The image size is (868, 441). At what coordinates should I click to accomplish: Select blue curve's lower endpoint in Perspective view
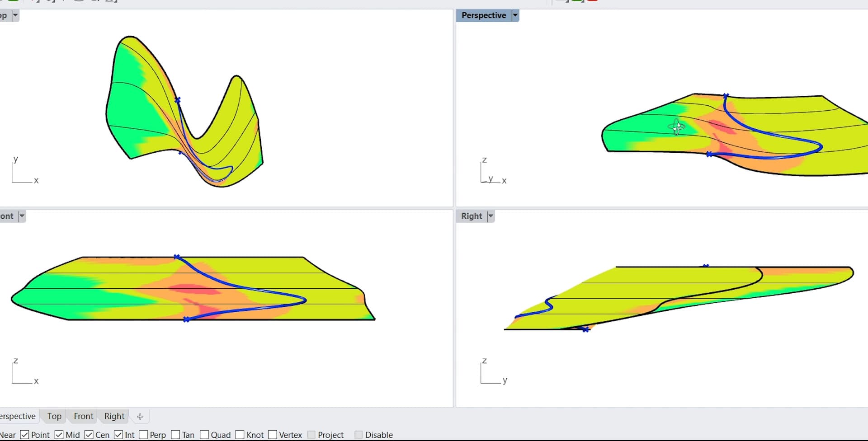(x=709, y=155)
